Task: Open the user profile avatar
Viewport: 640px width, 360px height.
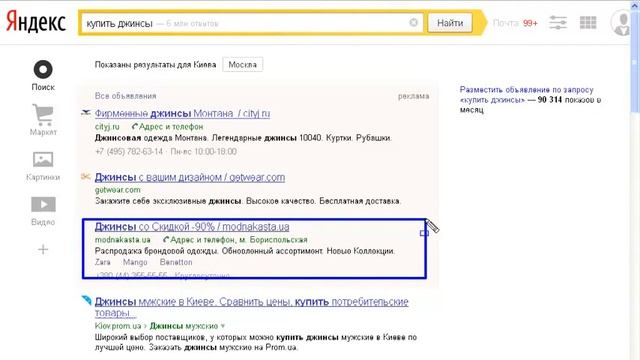Action: click(622, 22)
